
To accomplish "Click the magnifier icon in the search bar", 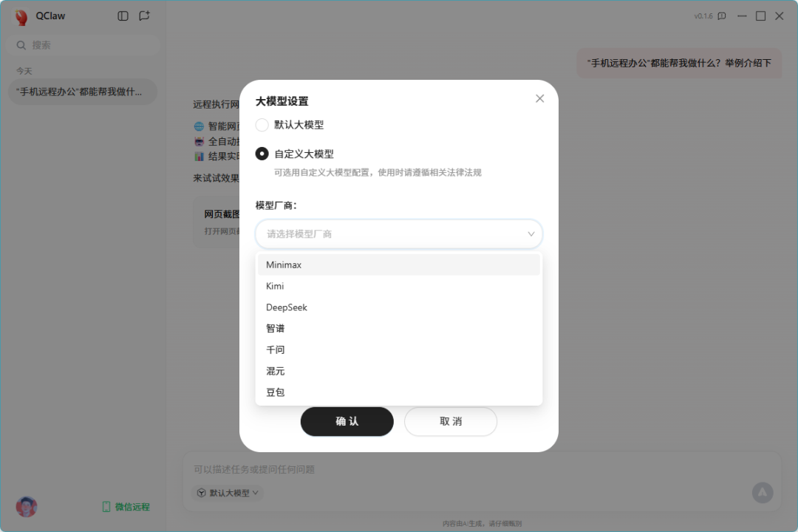I will (20, 45).
